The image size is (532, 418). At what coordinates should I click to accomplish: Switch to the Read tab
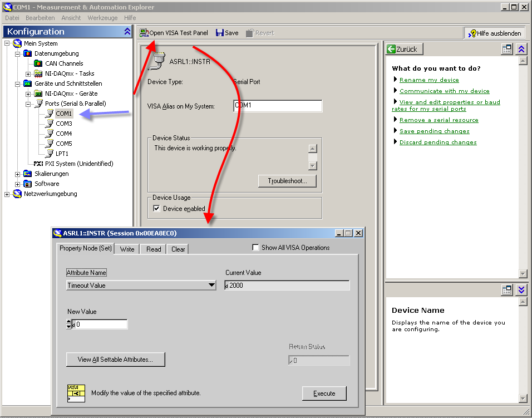pyautogui.click(x=154, y=249)
